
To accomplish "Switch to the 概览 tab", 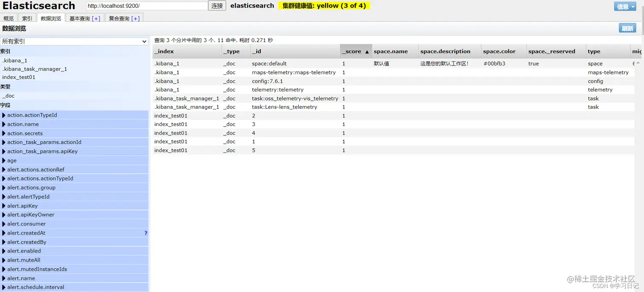I will pyautogui.click(x=9, y=18).
